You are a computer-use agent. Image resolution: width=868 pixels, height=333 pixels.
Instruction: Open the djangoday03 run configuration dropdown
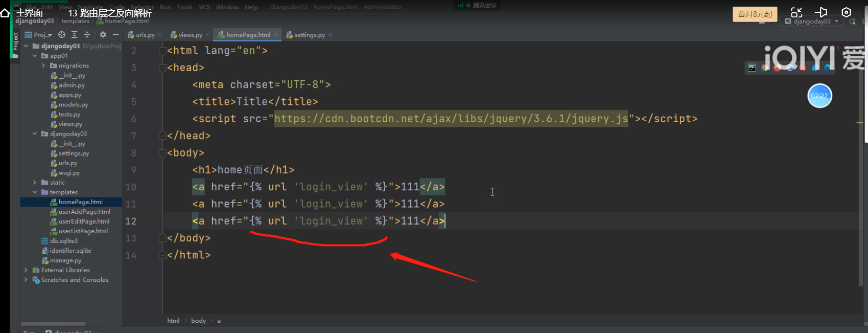[812, 21]
